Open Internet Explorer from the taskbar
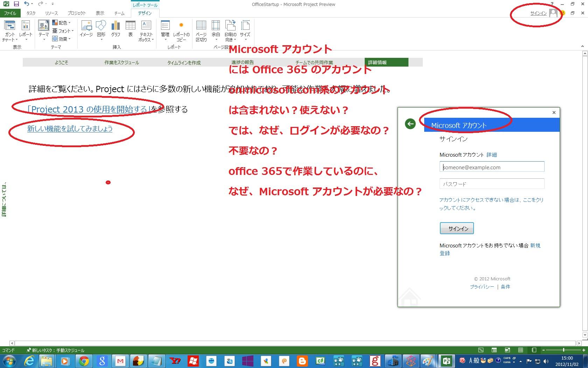 [x=29, y=361]
